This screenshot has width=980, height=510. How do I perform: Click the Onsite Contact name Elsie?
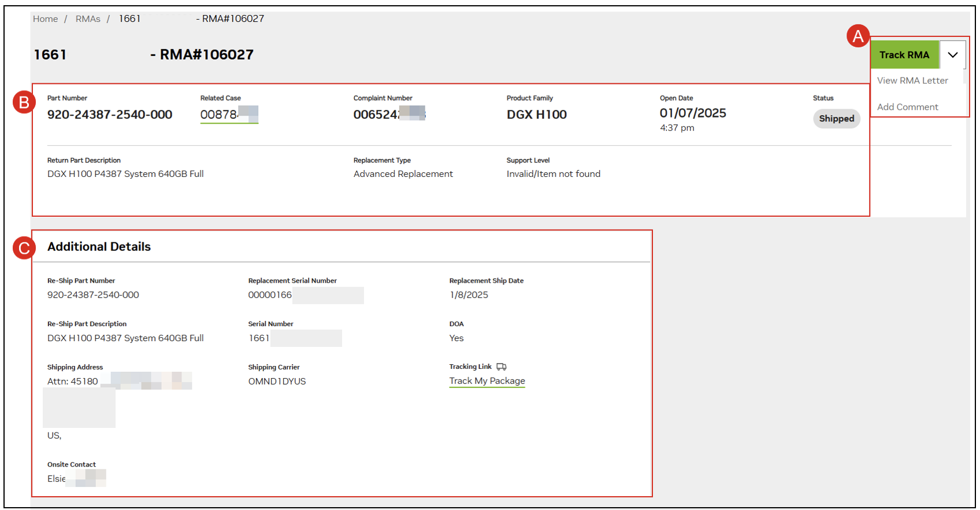[x=57, y=479]
